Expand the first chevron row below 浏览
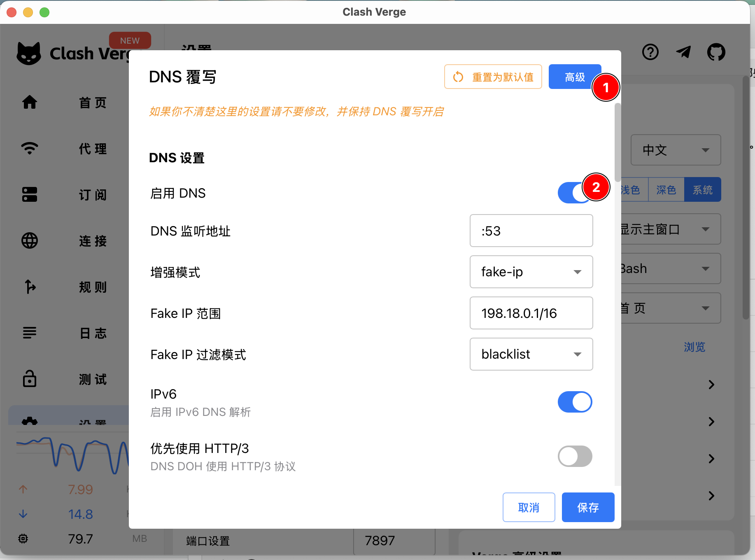Image resolution: width=755 pixels, height=560 pixels. [711, 385]
